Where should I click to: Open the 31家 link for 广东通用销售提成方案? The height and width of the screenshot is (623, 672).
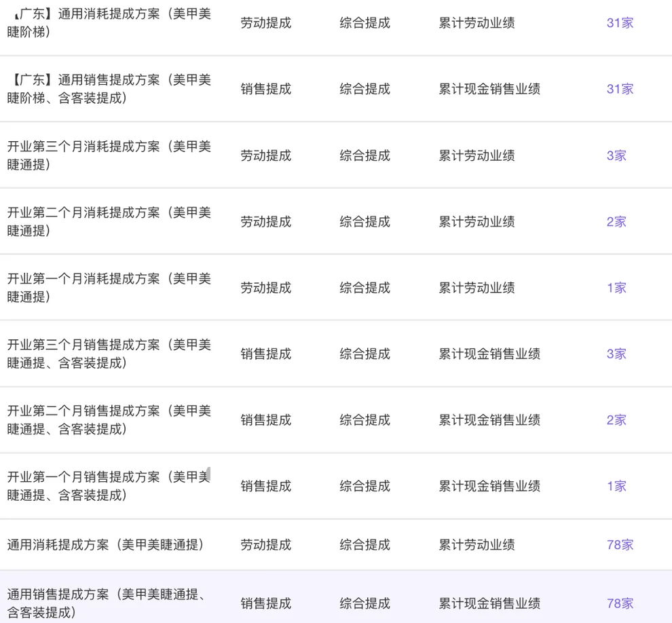[618, 88]
